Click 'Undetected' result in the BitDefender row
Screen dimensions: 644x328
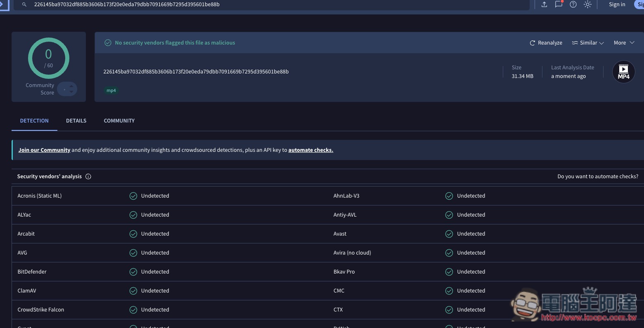(x=155, y=272)
